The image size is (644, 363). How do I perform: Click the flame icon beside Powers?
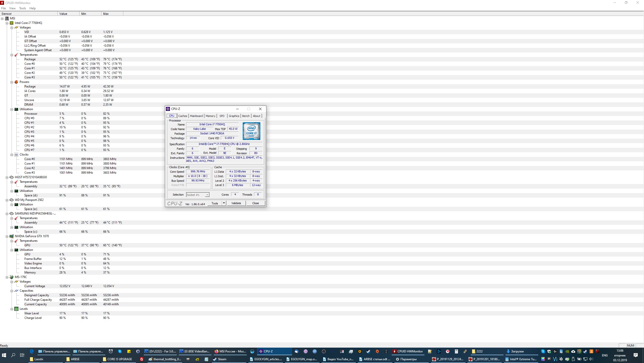point(16,82)
